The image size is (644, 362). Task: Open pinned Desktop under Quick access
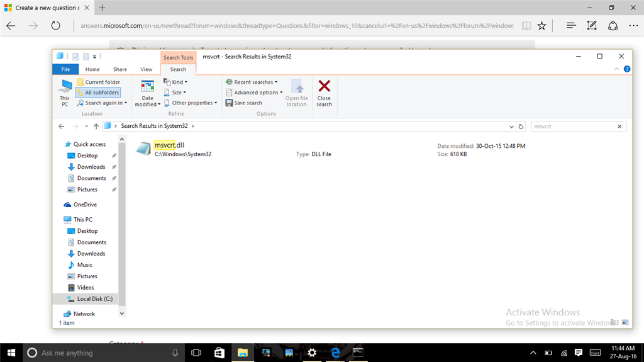tap(87, 156)
